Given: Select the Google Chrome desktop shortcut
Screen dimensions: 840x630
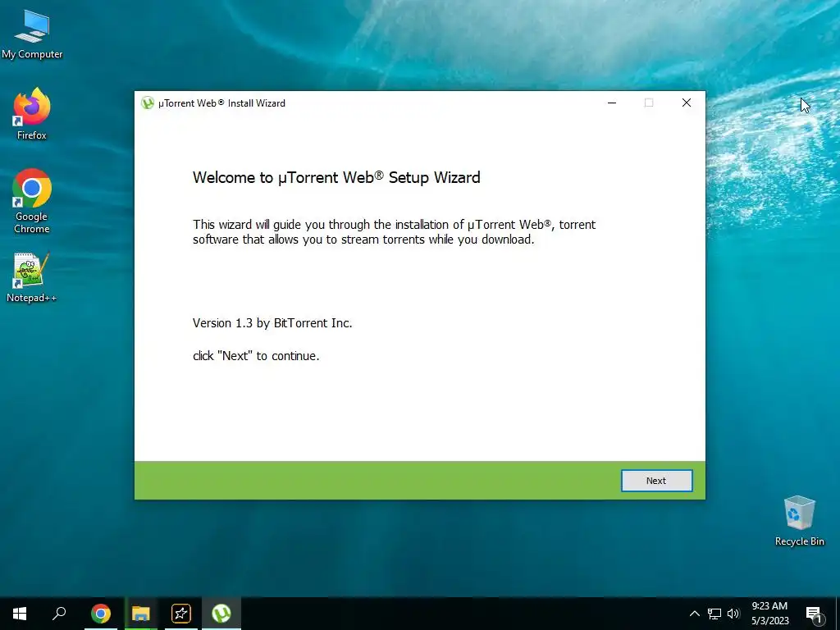Looking at the screenshot, I should 32,202.
